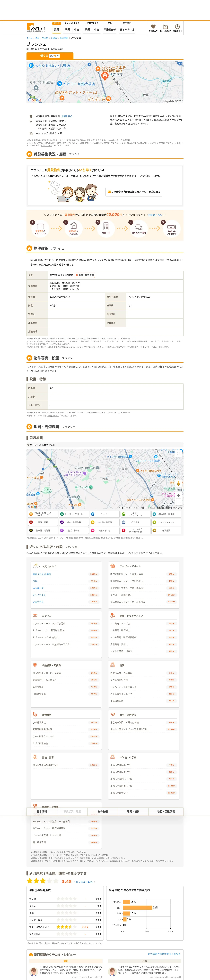Click the スマイティ site logo
The height and width of the screenshot is (980, 210).
36,28
